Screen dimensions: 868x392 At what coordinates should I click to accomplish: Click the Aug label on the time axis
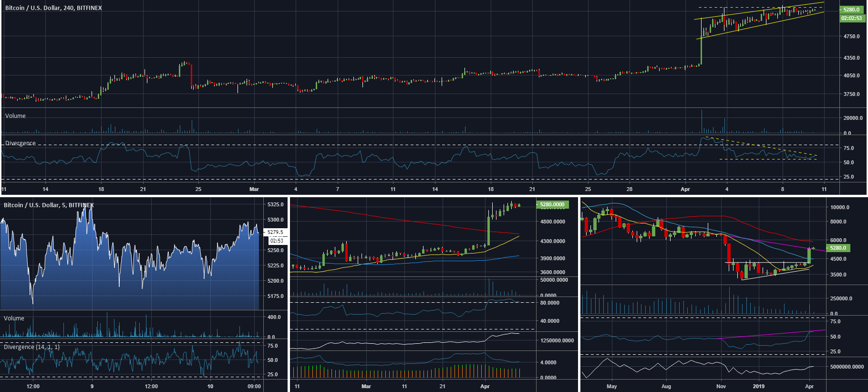(666, 386)
